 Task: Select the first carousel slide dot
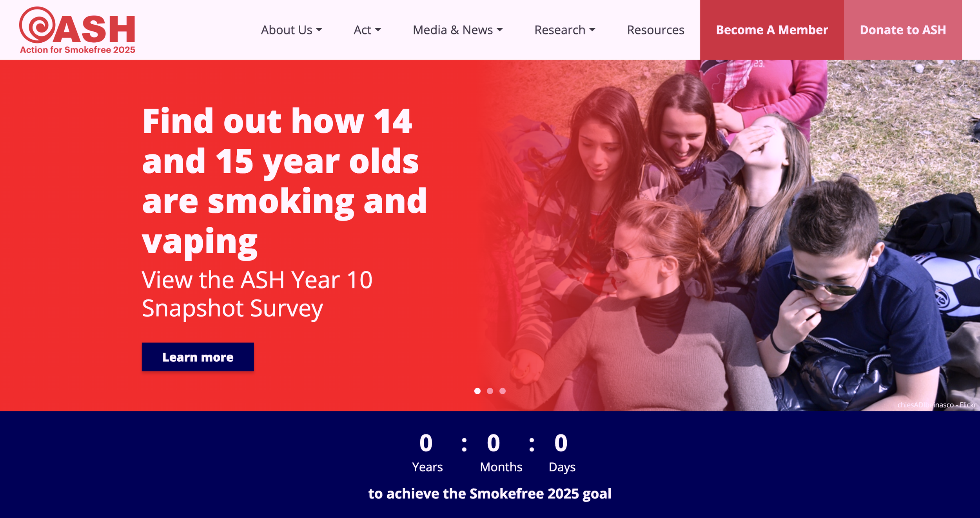click(477, 391)
